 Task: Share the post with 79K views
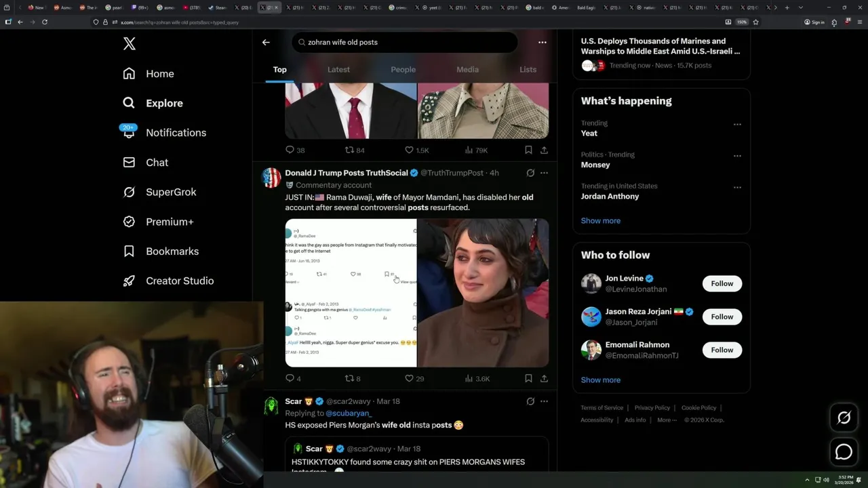point(544,150)
